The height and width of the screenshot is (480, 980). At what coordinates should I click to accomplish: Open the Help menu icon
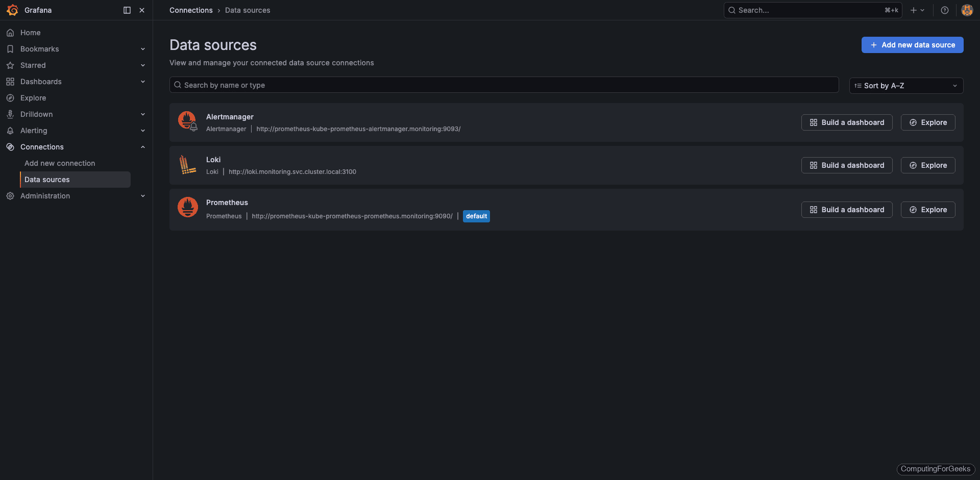[x=945, y=10]
